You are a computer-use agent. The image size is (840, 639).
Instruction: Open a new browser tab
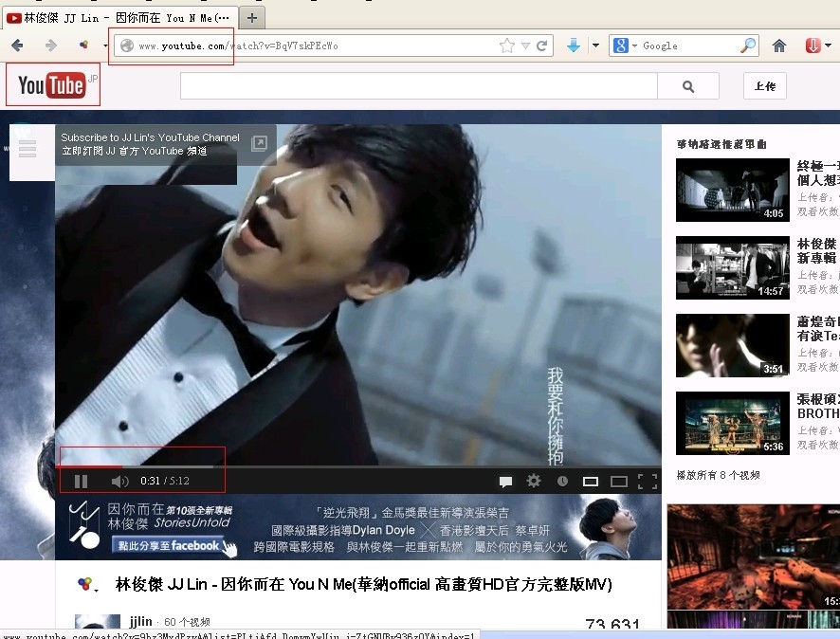(251, 18)
